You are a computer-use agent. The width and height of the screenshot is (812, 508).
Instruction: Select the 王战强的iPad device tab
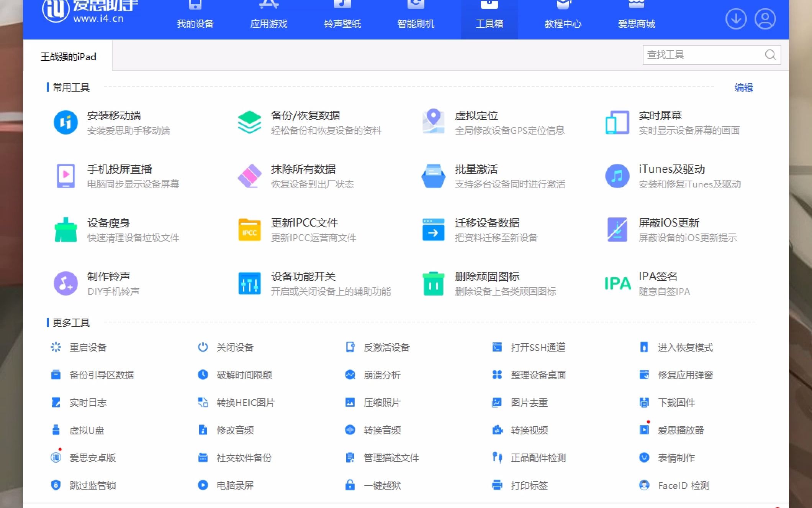68,56
